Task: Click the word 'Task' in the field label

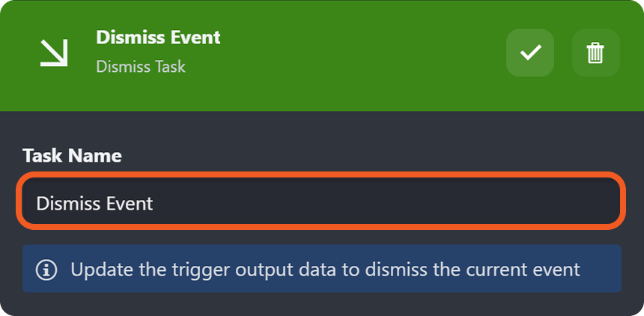Action: (43, 156)
